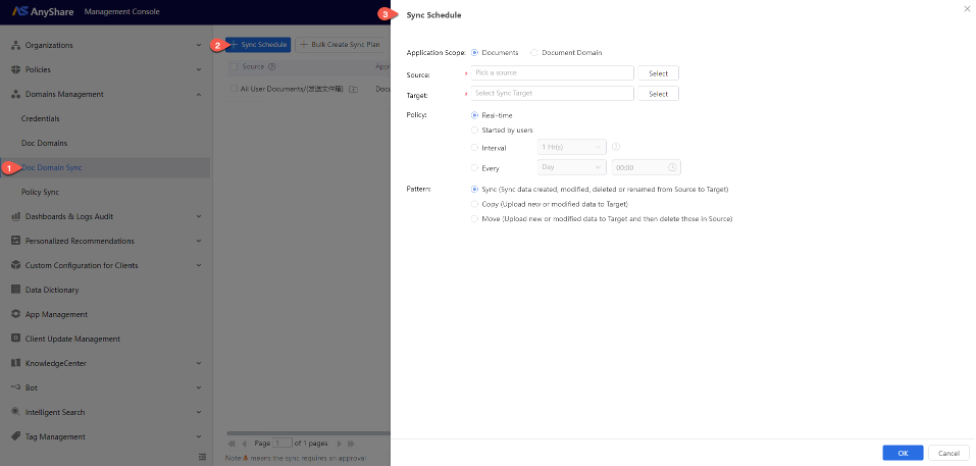Collapse sidebar using bottom menu icon
The height and width of the screenshot is (466, 976).
click(x=202, y=457)
